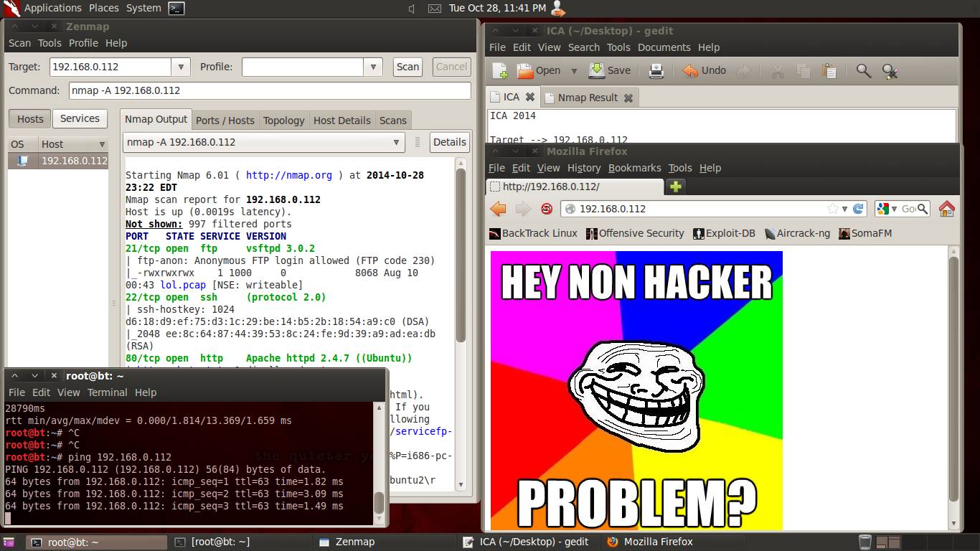Switch Zenmap sidebar to Services view
The image size is (980, 551).
(x=80, y=119)
